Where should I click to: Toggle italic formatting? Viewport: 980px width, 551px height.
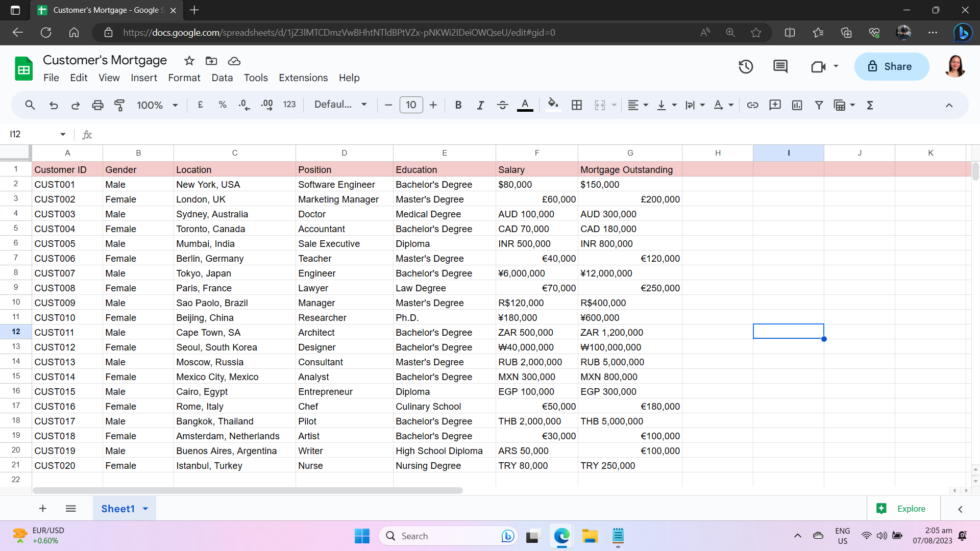coord(480,105)
